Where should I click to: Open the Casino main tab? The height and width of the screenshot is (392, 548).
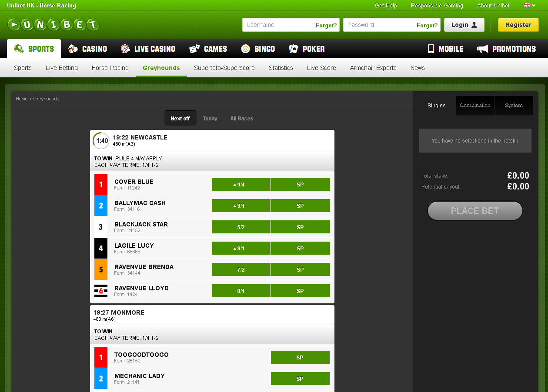(x=88, y=49)
